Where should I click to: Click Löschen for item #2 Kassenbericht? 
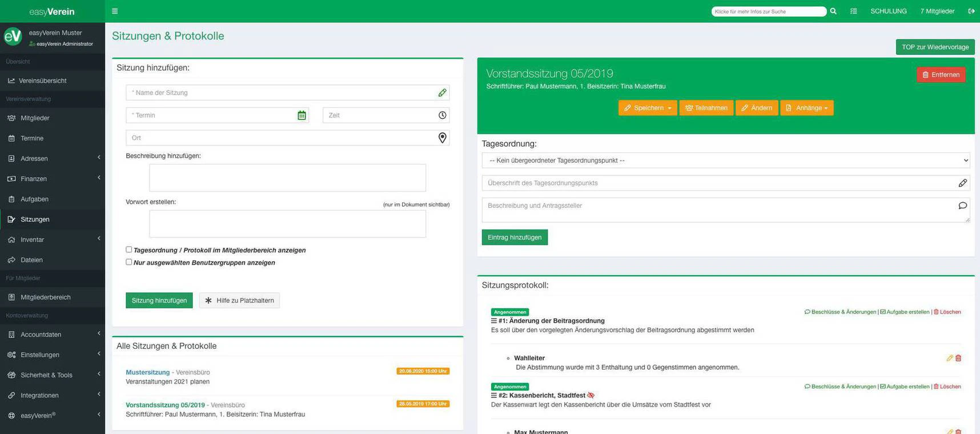tap(947, 387)
